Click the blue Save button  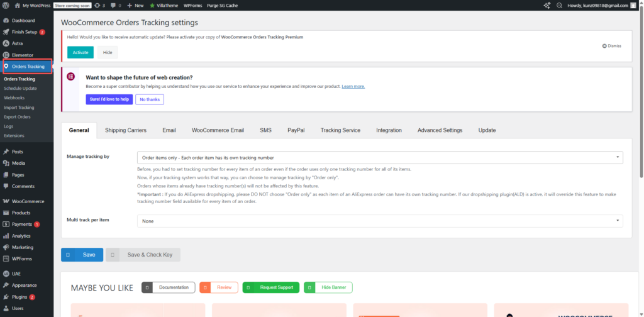(x=82, y=255)
